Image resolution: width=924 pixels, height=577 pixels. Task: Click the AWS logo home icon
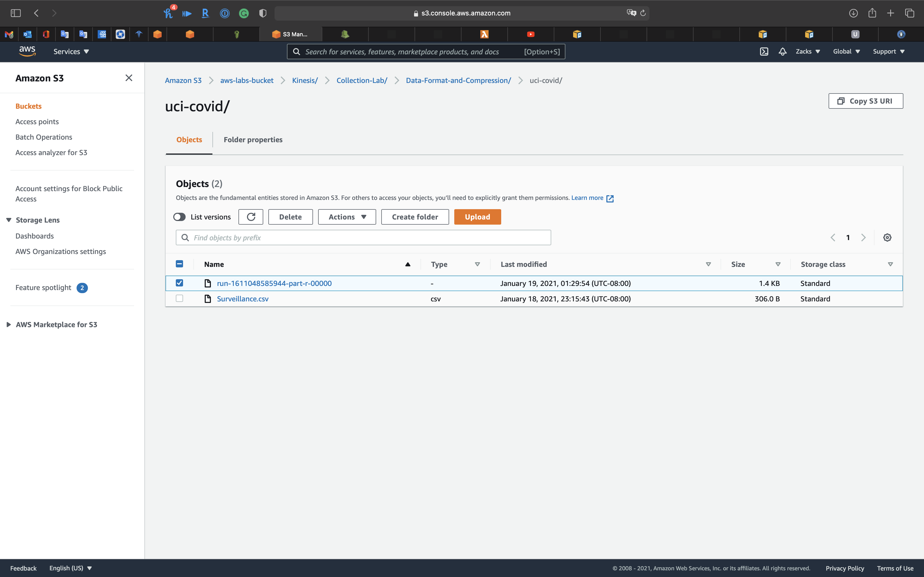pyautogui.click(x=27, y=51)
